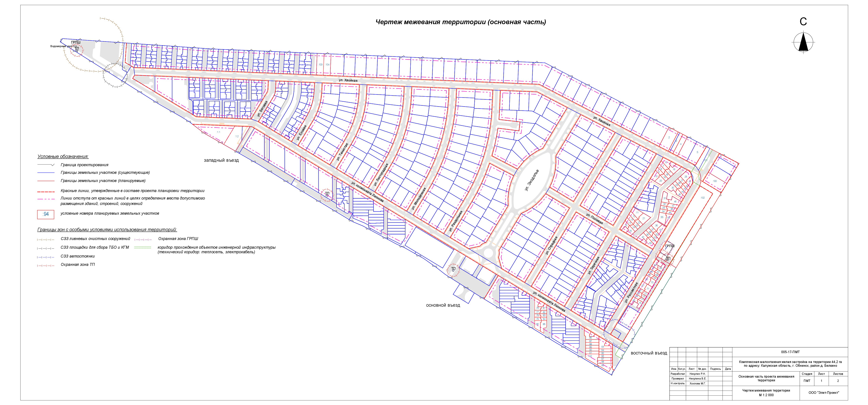Click the Никулин Р.Н. developer name cell
The height and width of the screenshot is (405, 868).
[x=698, y=374]
